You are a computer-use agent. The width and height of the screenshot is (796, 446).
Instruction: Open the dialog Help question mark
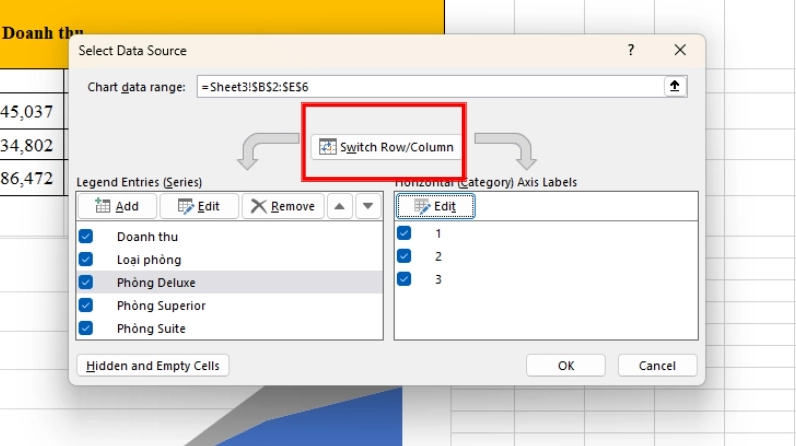pos(631,50)
